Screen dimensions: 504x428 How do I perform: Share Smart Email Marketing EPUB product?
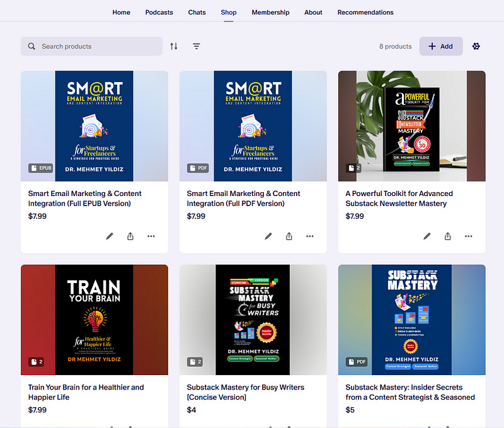(130, 236)
